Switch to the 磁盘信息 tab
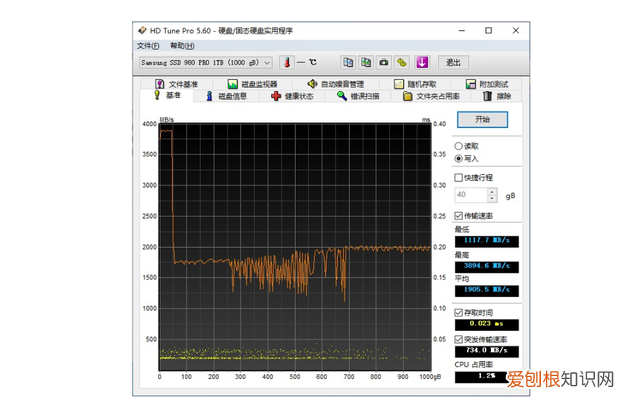640x398 pixels. point(227,96)
